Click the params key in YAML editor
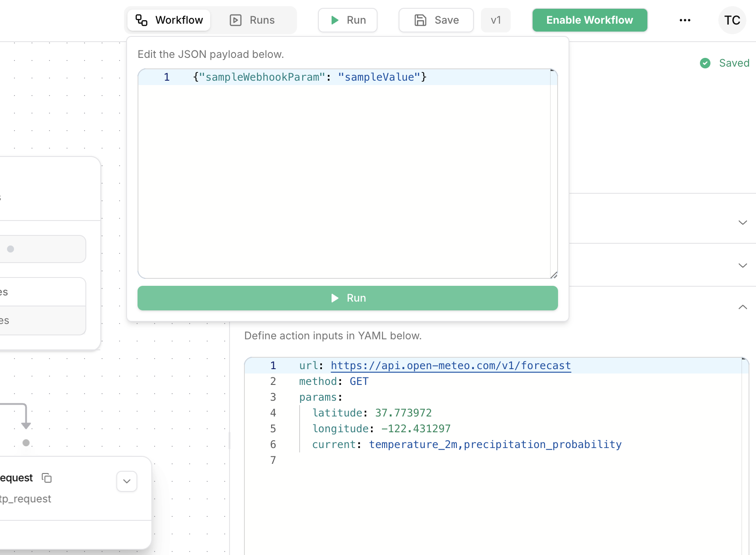 [318, 397]
